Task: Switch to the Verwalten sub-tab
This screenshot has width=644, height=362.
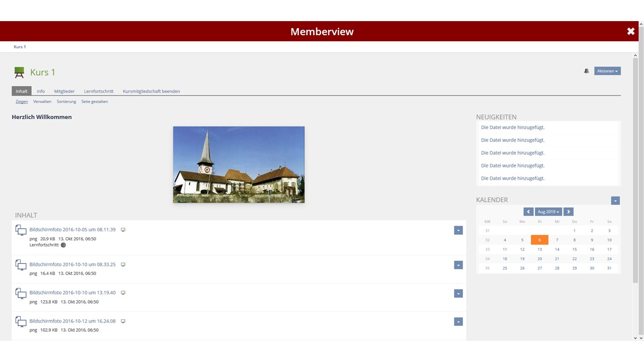Action: (x=42, y=102)
